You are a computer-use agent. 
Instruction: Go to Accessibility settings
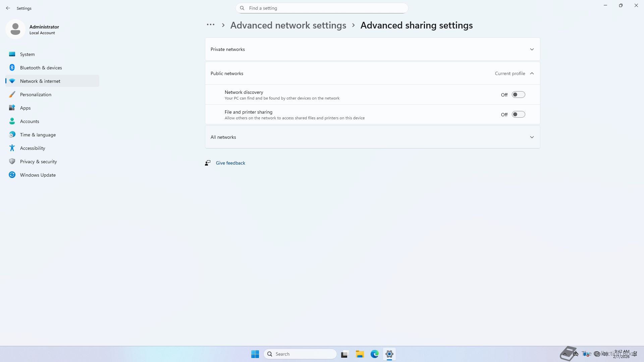tap(32, 148)
